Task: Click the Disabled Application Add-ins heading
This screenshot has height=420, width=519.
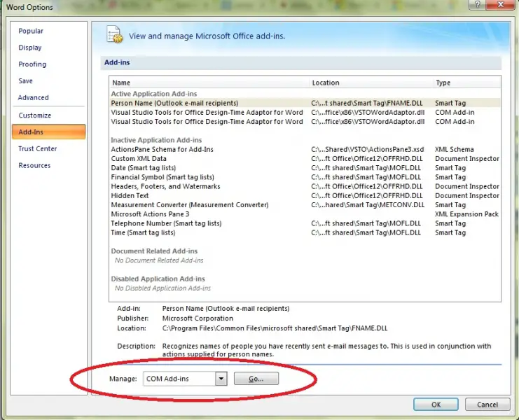Action: pos(158,279)
